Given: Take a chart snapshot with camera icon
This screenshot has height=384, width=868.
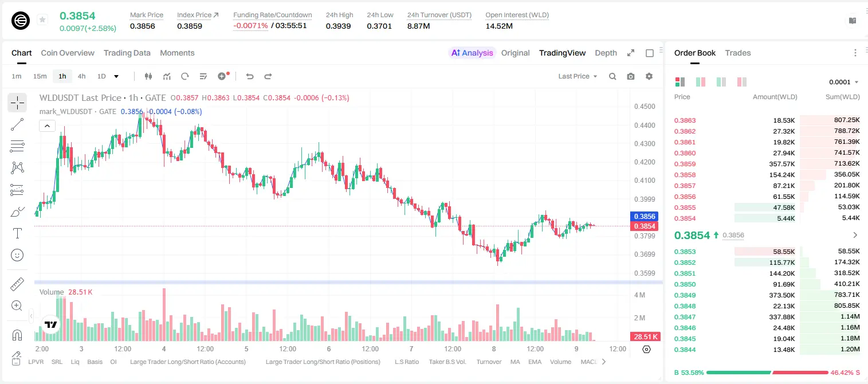Looking at the screenshot, I should [631, 76].
